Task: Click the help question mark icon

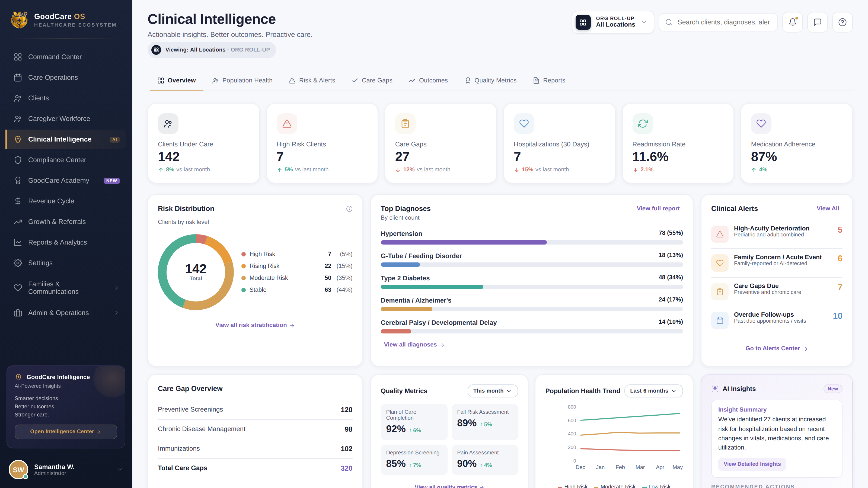Action: (842, 22)
